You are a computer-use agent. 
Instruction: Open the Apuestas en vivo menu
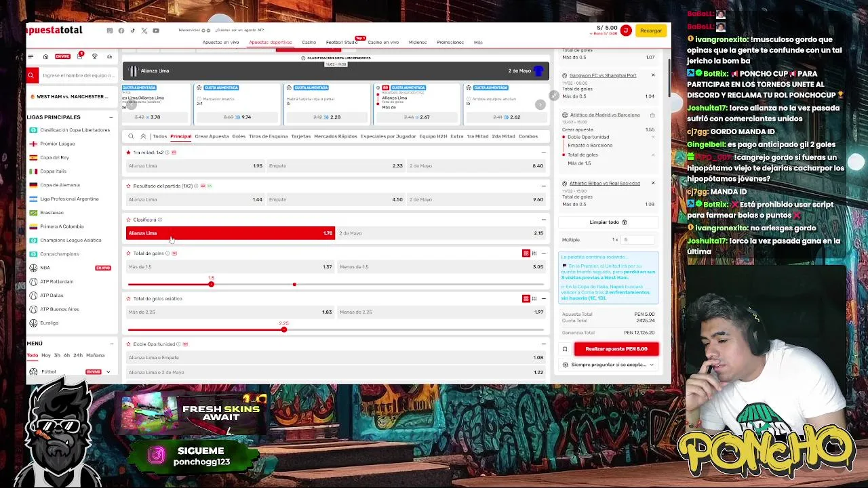tap(220, 42)
